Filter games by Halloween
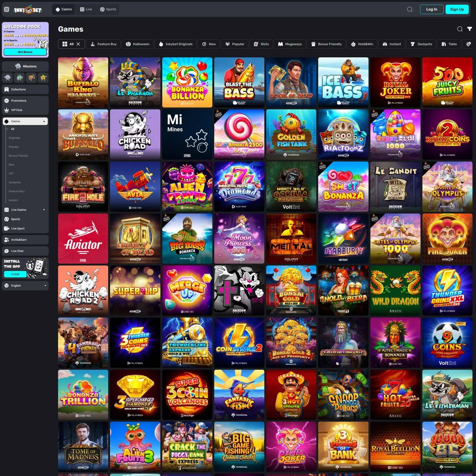The height and width of the screenshot is (476, 476). click(137, 44)
